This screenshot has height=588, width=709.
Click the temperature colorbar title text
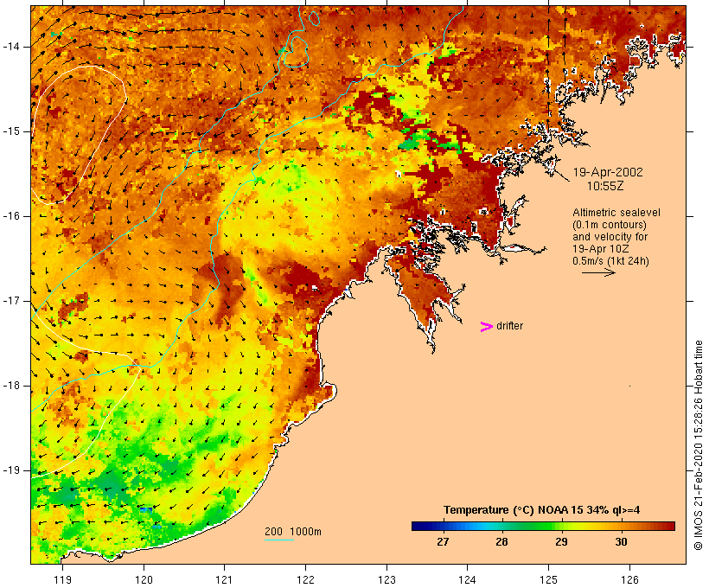541,510
